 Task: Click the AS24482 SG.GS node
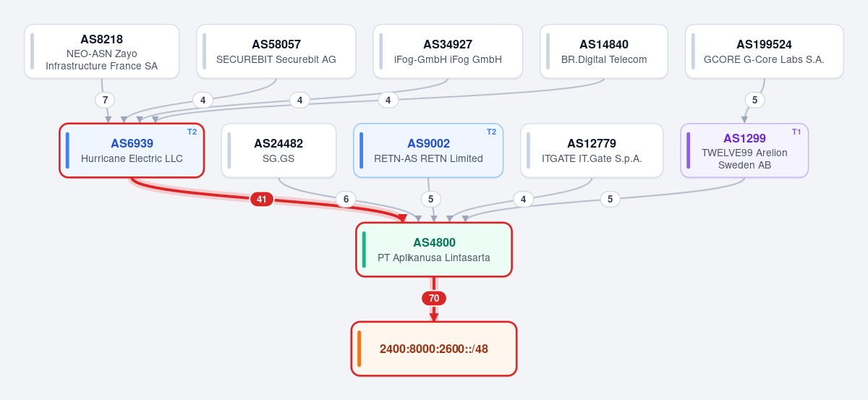(278, 150)
